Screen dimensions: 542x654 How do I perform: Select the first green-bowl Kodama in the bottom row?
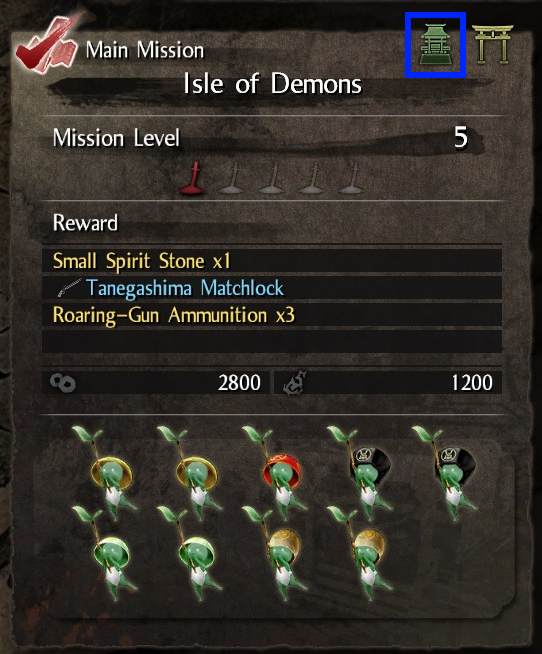(110, 553)
